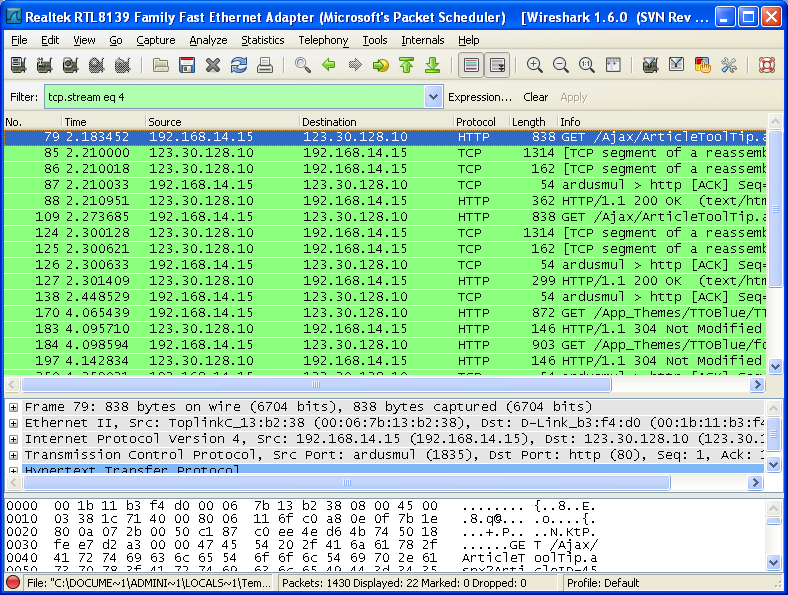Expand Transmission Control Protocol node
The width and height of the screenshot is (788, 595).
point(14,455)
